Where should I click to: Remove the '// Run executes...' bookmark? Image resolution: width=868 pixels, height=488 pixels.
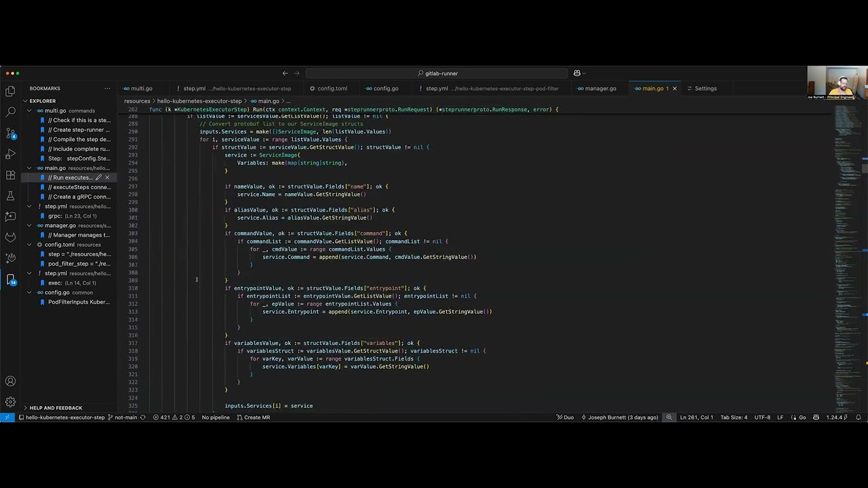point(107,178)
